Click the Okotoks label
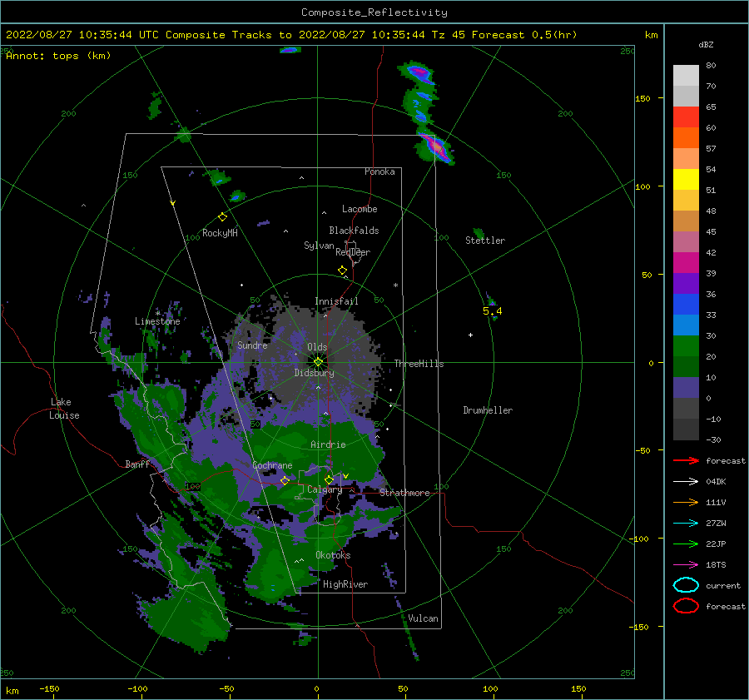Viewport: 749px width, 700px height. point(333,555)
